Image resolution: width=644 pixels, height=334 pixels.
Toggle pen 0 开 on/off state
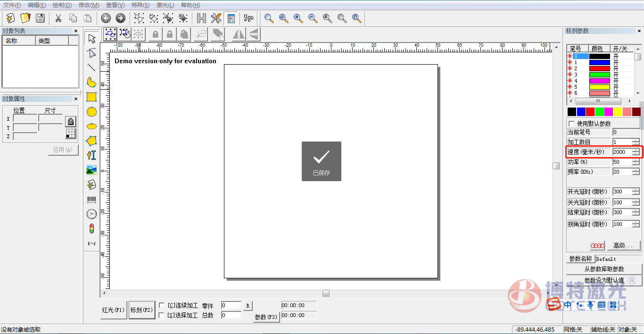tap(616, 56)
